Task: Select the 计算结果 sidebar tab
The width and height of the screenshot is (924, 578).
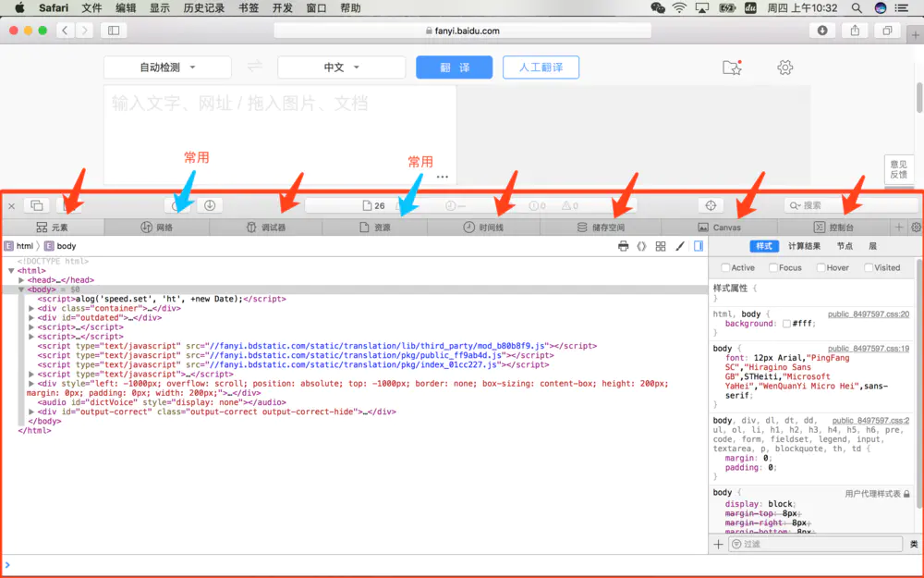Action: pyautogui.click(x=805, y=246)
